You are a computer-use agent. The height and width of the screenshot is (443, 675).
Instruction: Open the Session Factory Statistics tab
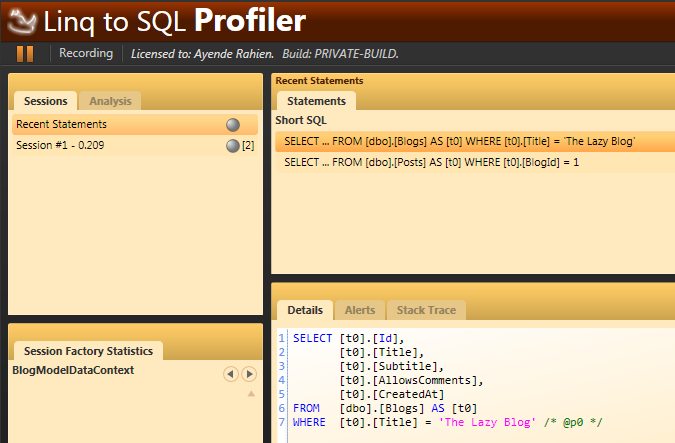tap(88, 351)
